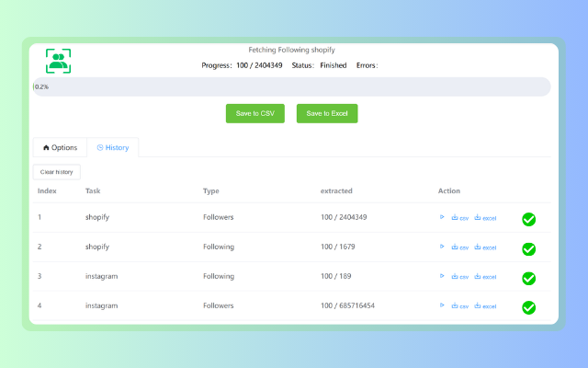Download csv for shopify Following row
The width and height of the screenshot is (588, 368).
[x=459, y=247]
